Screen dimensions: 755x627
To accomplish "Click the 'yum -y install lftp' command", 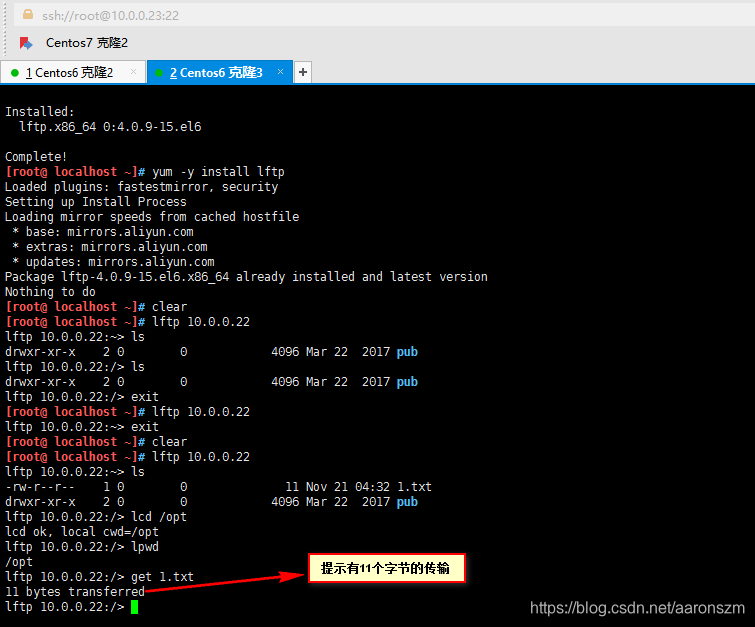I will tap(218, 172).
